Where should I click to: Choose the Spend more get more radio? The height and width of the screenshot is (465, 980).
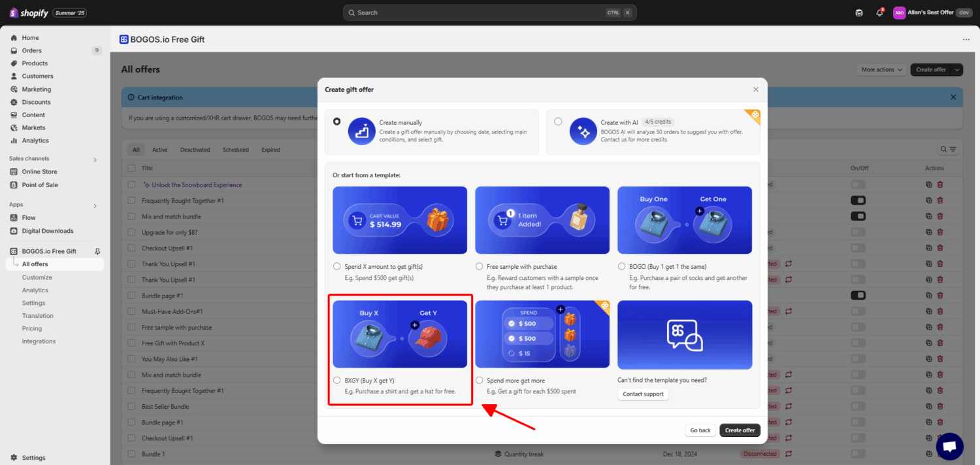point(479,381)
